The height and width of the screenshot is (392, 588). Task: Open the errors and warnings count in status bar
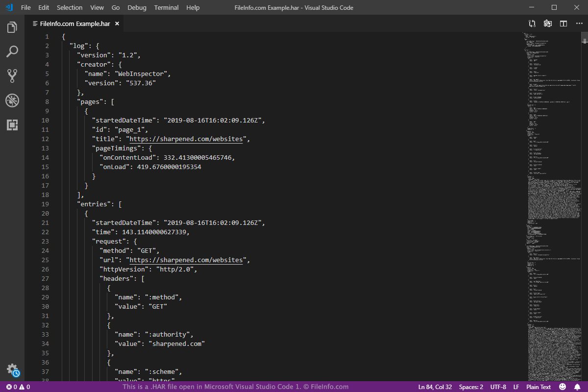18,387
